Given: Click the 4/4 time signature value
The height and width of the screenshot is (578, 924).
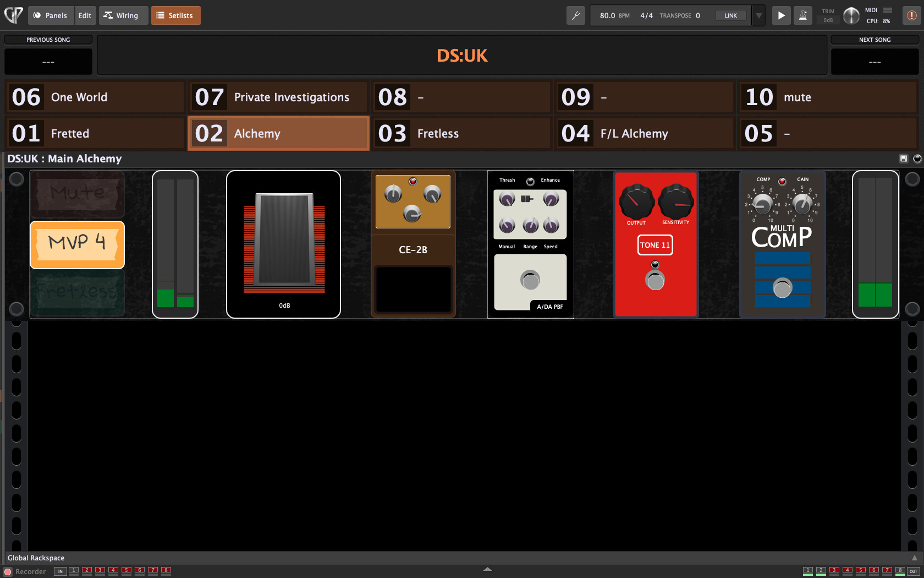Looking at the screenshot, I should coord(646,15).
